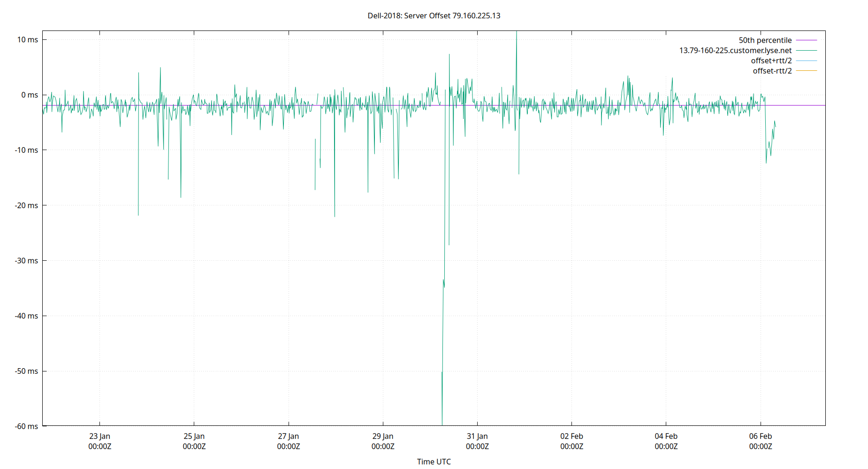Select the "06 Feb 00:00Z" tick label
Image resolution: width=868 pixels, height=469 pixels.
(761, 441)
